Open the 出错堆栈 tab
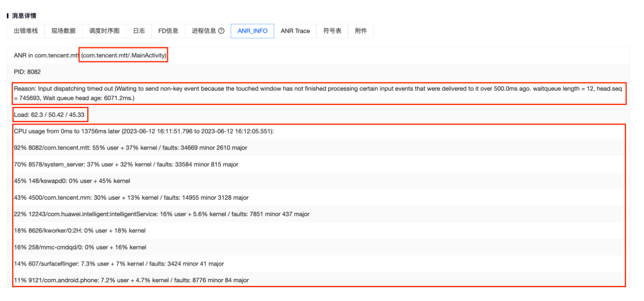Image resolution: width=644 pixels, height=301 pixels. [x=26, y=31]
